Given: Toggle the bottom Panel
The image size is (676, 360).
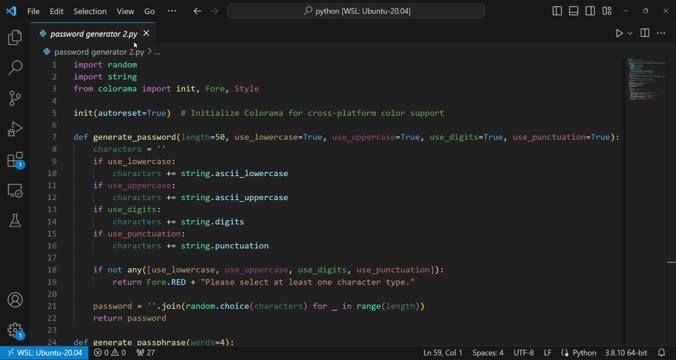Looking at the screenshot, I should click(x=573, y=11).
